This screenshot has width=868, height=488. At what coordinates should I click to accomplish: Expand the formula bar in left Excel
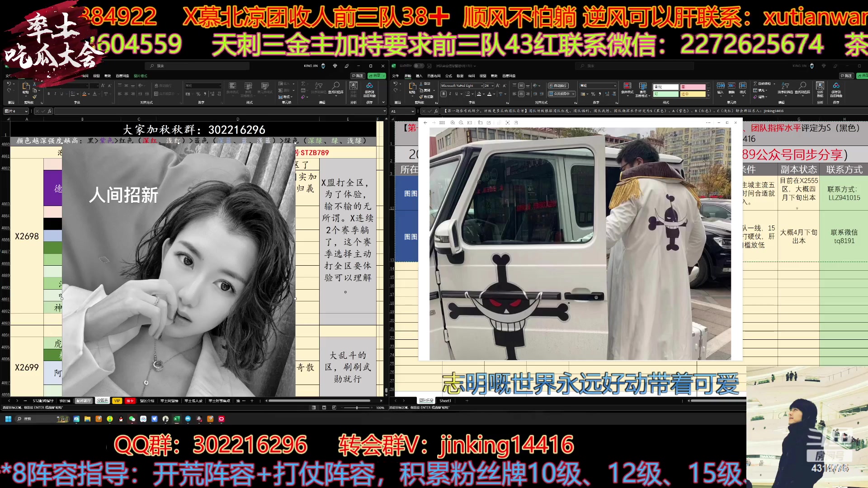384,111
